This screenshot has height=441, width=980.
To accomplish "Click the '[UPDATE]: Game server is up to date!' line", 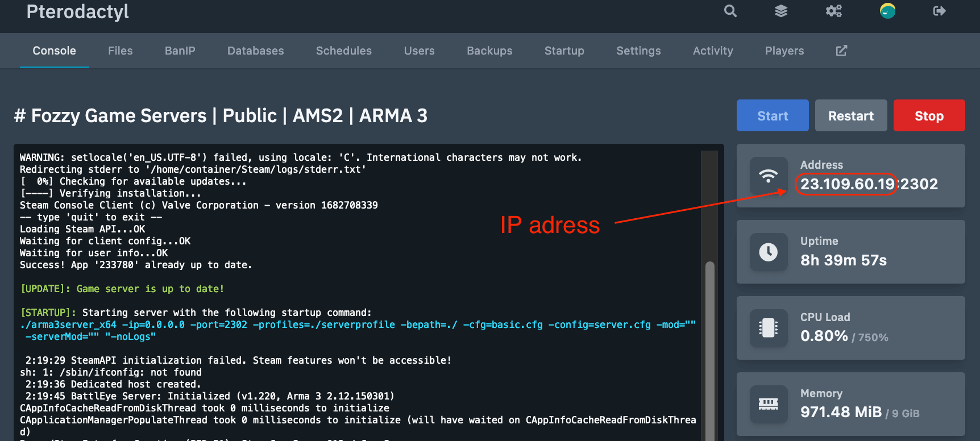I will 122,289.
